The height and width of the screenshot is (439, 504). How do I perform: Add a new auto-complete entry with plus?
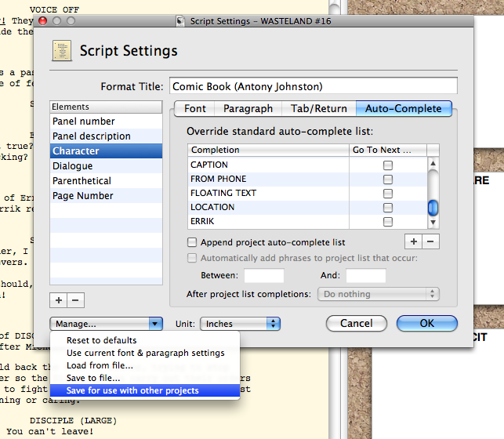coord(415,241)
